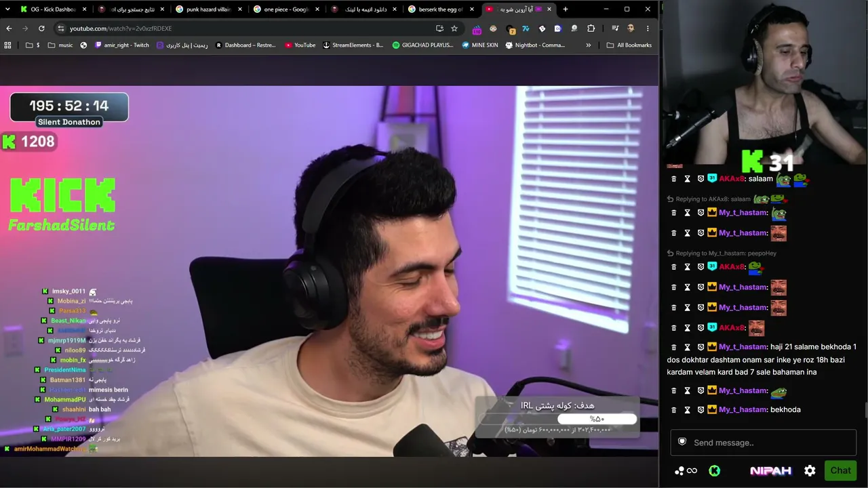Timeout AKAx8 via hourglass on salaam message
The image size is (868, 488).
pos(687,179)
